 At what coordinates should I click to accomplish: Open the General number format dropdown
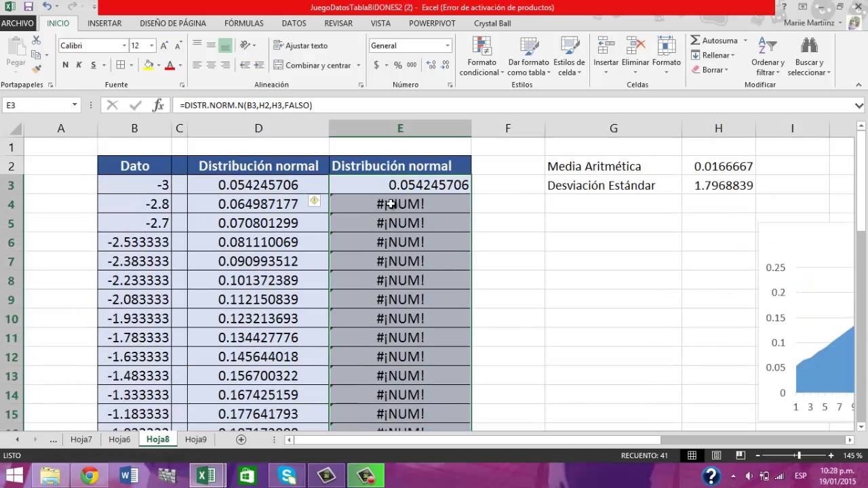click(x=448, y=45)
